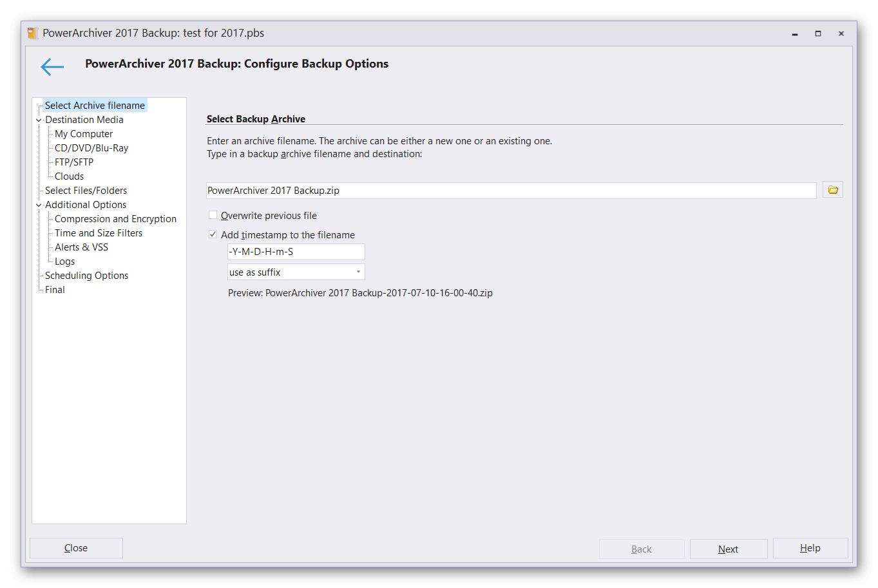This screenshot has height=588, width=878.
Task: Open the FTP/SFTP destination settings
Action: pos(74,162)
